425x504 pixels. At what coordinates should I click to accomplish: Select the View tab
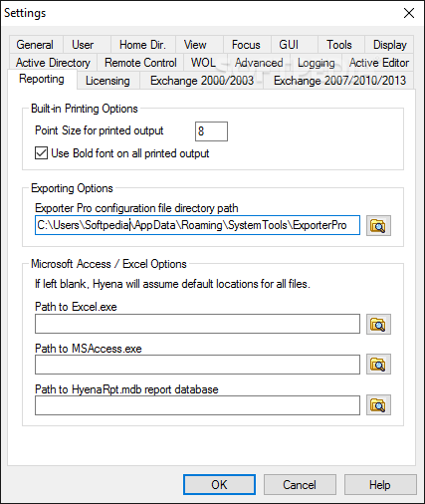coord(199,45)
